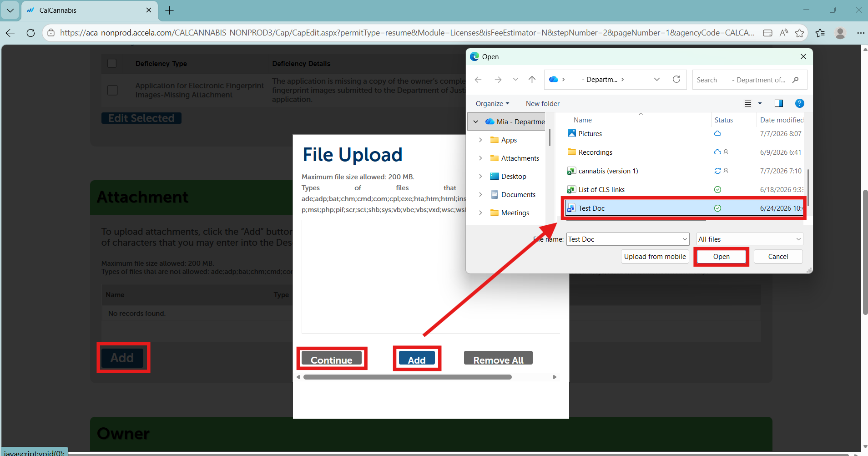Click the wallet icon in address bar
This screenshot has width=868, height=456.
click(x=767, y=33)
